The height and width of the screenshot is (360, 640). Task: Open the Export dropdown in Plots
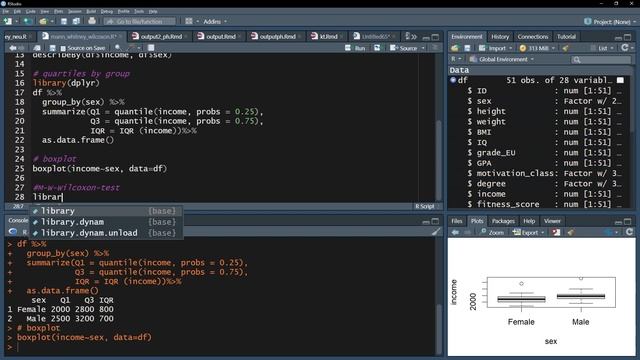(529, 232)
